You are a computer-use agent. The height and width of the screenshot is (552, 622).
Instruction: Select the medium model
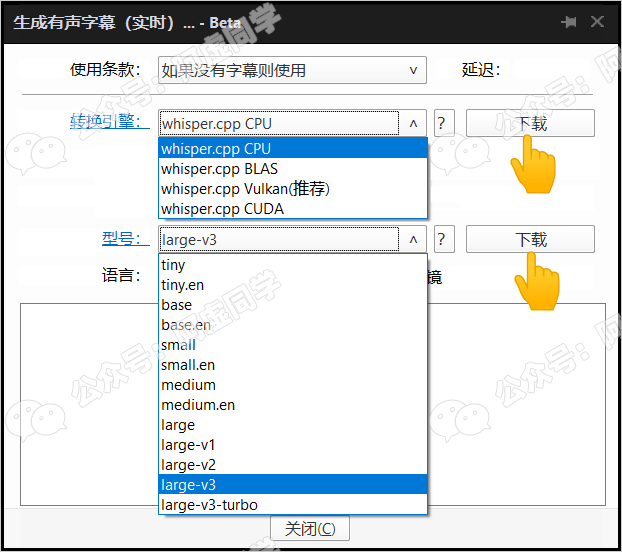[x=293, y=385]
